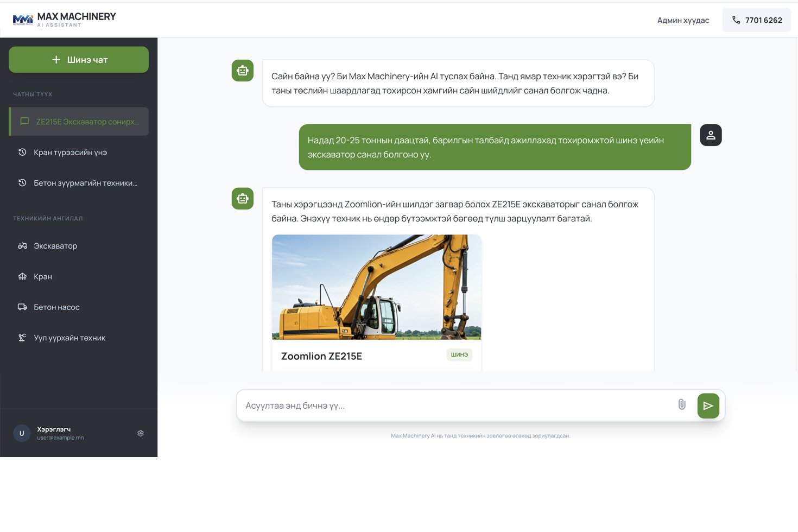This screenshot has width=798, height=532.
Task: Click the phone handset icon in the header
Action: (x=736, y=20)
